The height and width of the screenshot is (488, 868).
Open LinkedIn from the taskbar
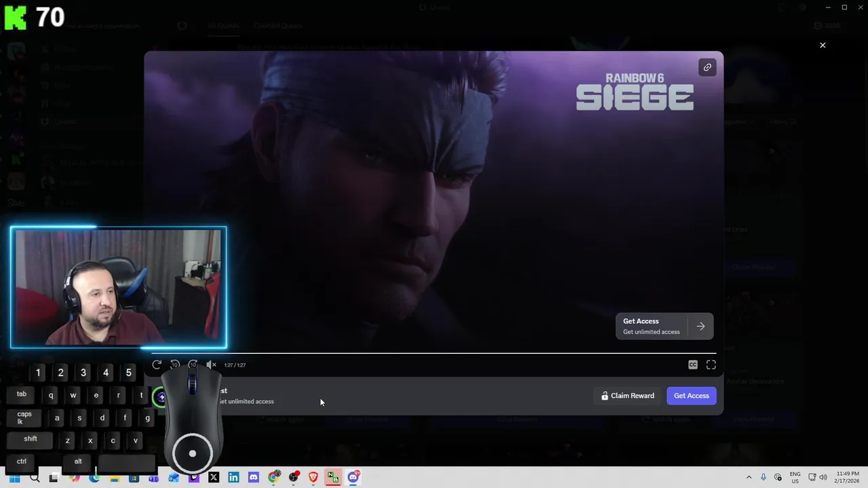click(x=233, y=477)
